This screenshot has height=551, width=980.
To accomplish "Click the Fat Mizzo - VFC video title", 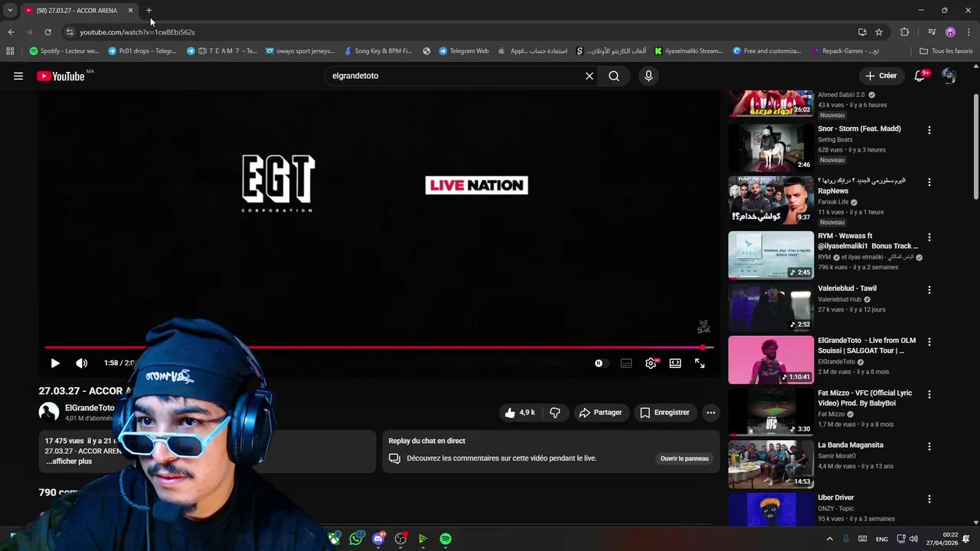I will pyautogui.click(x=865, y=398).
